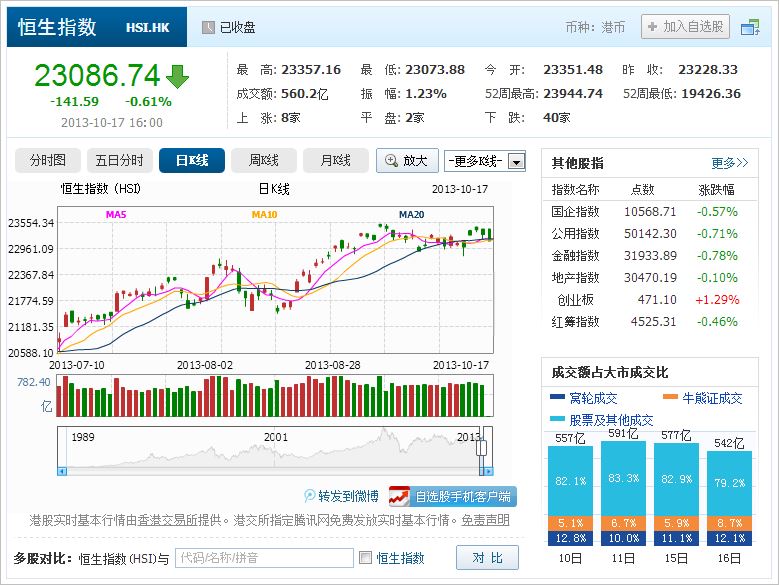Click the plus icon in 加入自选股
The image size is (779, 585).
pyautogui.click(x=653, y=26)
